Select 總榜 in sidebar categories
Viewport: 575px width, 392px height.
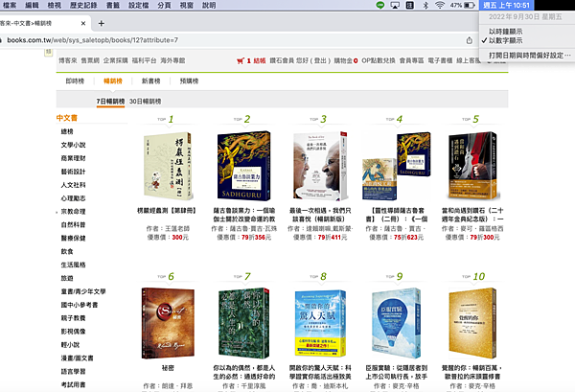click(67, 131)
